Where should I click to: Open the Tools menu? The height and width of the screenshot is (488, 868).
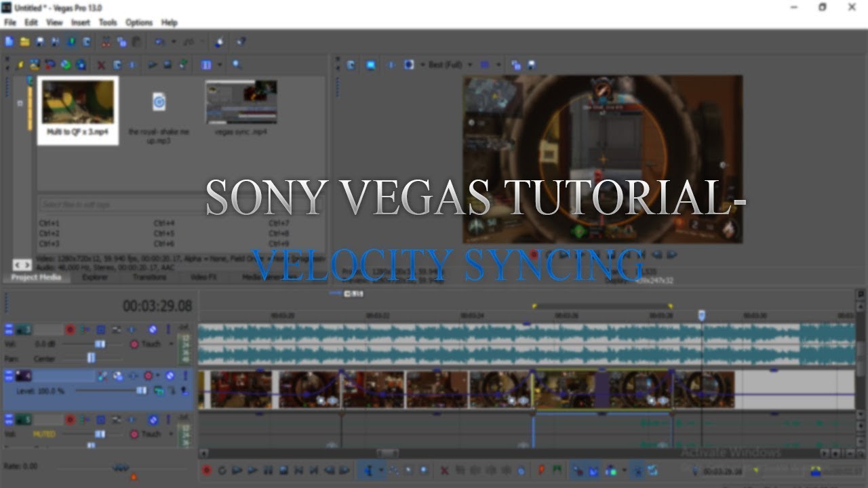[108, 22]
